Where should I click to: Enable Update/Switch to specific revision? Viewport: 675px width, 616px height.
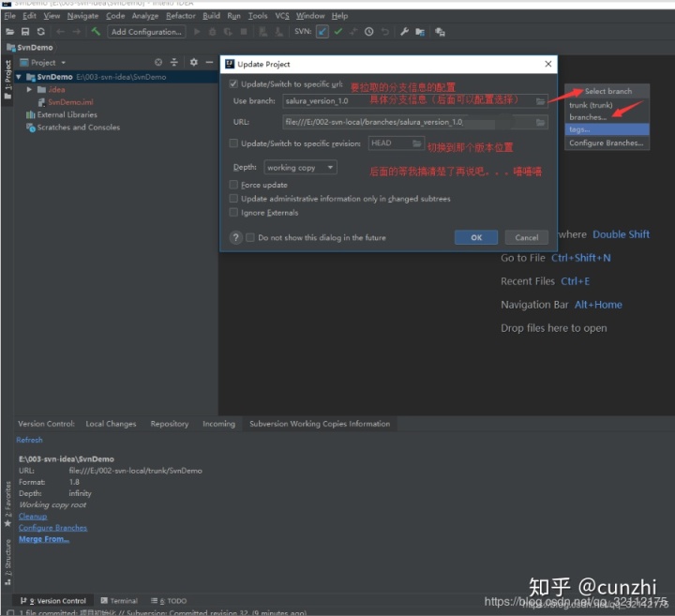click(x=233, y=143)
